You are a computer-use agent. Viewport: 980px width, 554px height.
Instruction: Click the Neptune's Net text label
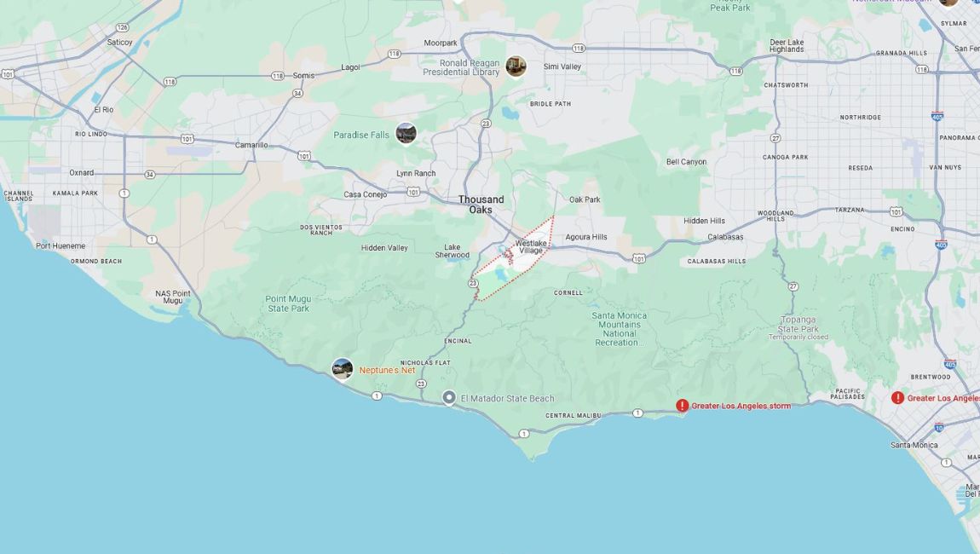point(387,370)
